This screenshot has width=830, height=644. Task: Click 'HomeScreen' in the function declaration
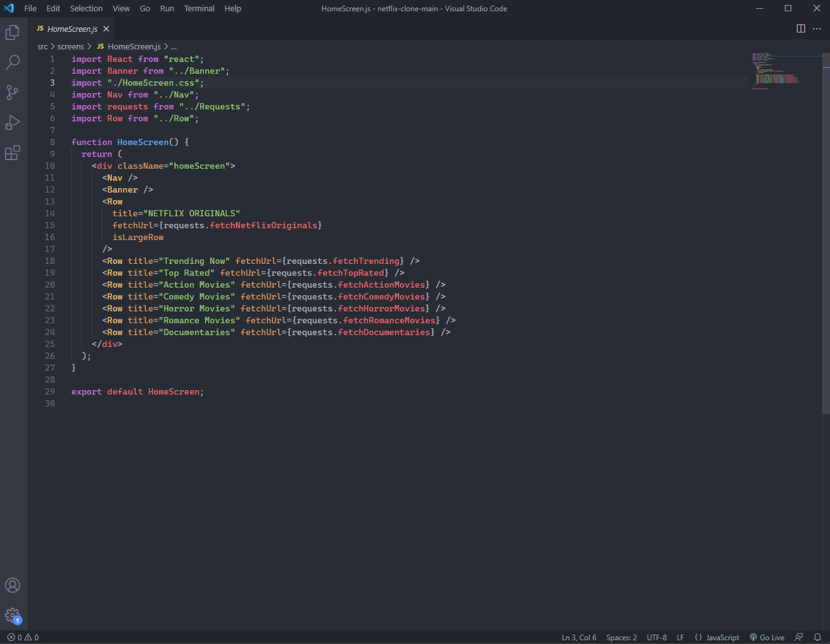pyautogui.click(x=142, y=142)
